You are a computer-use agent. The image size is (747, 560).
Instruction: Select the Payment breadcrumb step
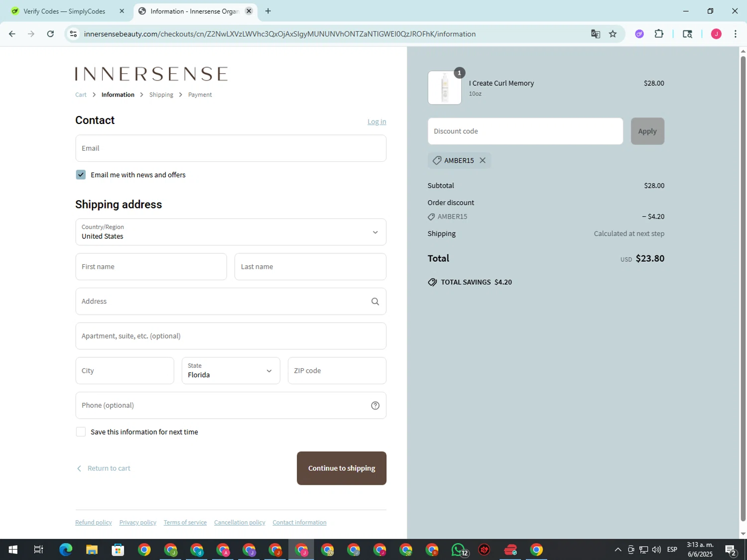pos(200,95)
